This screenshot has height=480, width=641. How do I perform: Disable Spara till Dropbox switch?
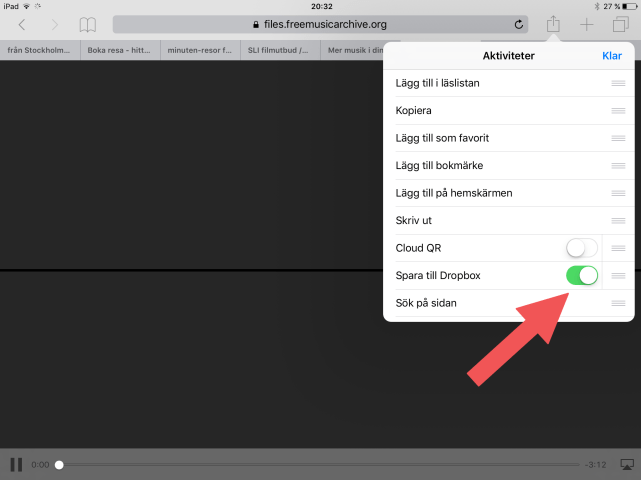[581, 274]
